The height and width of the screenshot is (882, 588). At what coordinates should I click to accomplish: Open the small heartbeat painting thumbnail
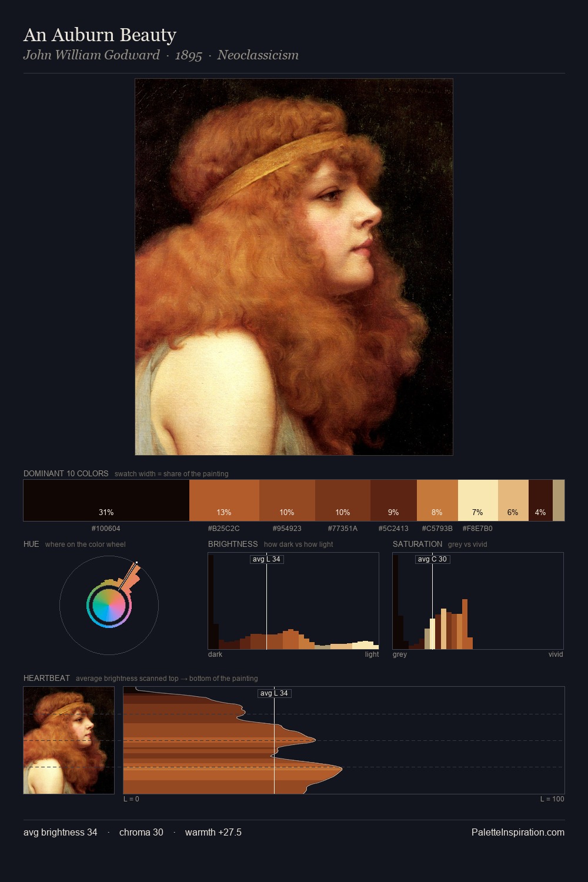coord(69,740)
